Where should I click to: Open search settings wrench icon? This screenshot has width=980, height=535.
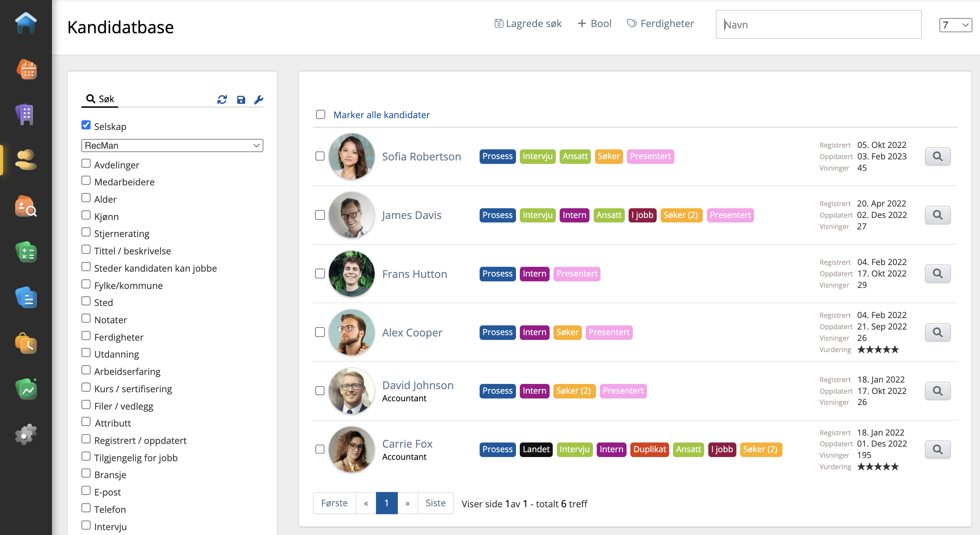259,100
